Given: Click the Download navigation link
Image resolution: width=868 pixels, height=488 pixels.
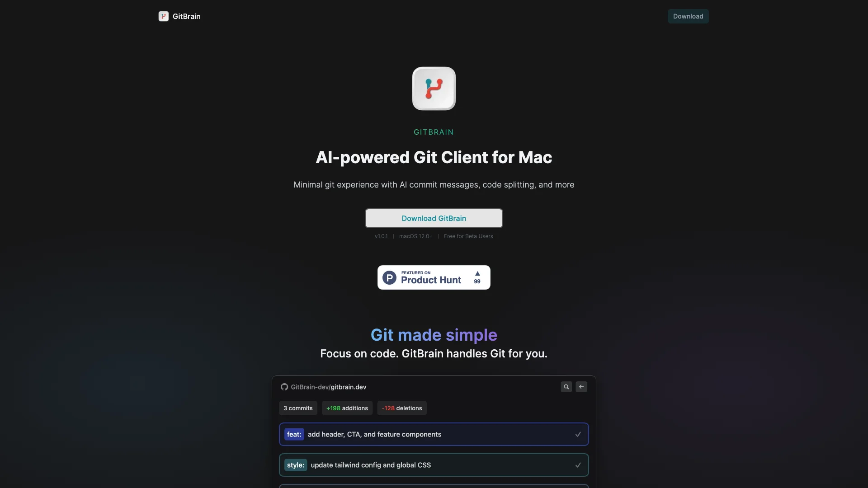Looking at the screenshot, I should [x=688, y=16].
